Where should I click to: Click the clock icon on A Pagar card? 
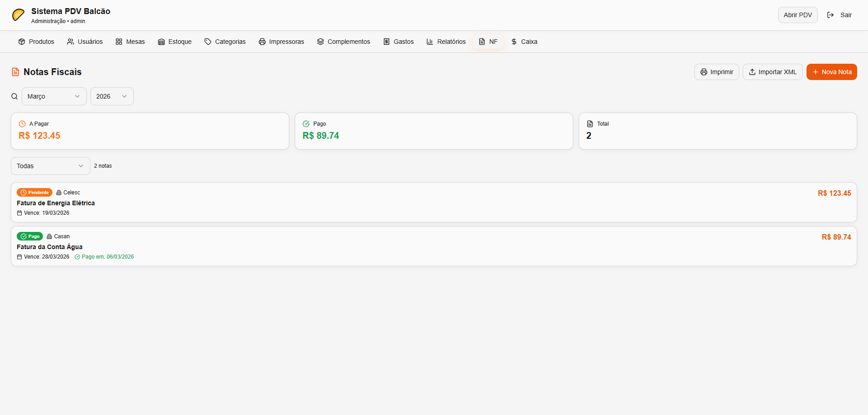[x=22, y=124]
